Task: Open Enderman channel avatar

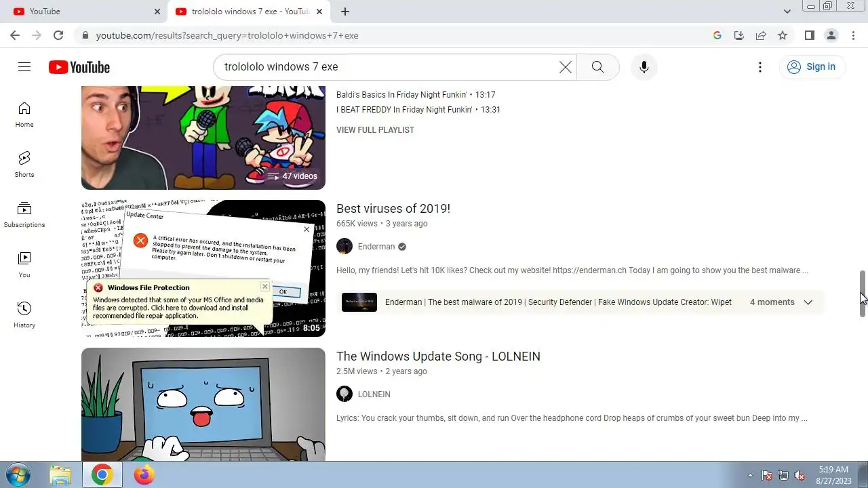Action: point(344,246)
